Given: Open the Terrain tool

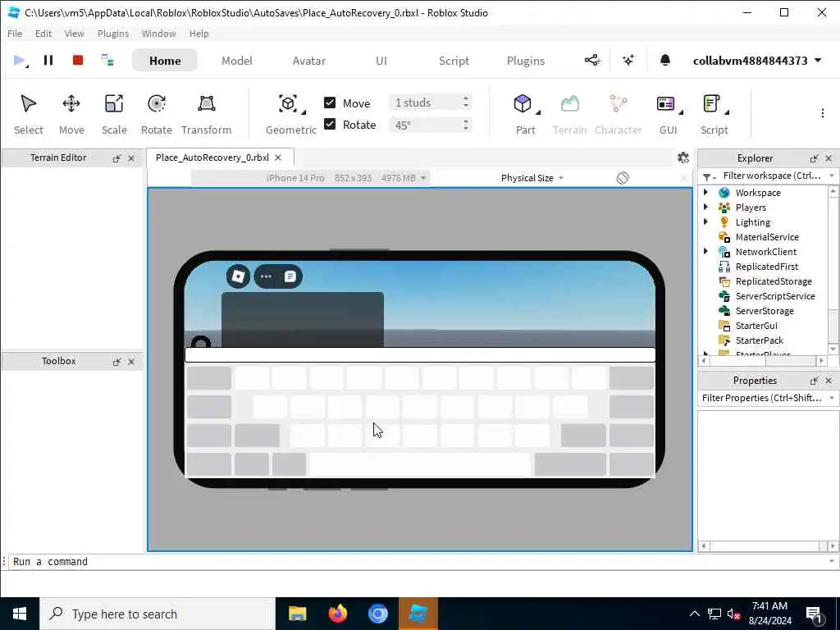Looking at the screenshot, I should [569, 115].
